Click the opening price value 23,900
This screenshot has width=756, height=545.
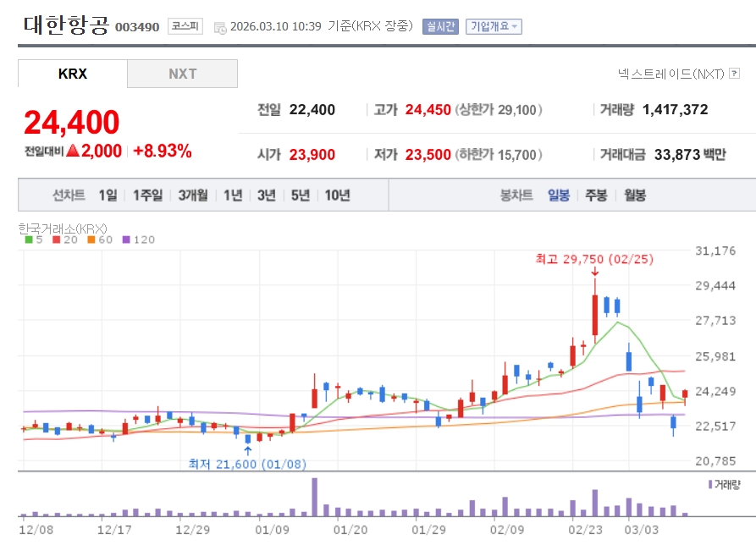312,155
